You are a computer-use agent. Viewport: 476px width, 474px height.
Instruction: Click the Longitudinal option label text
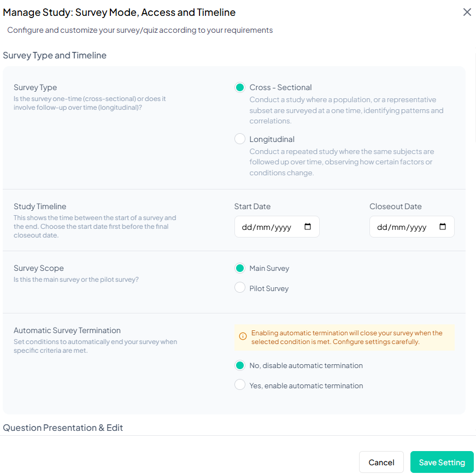coord(272,139)
